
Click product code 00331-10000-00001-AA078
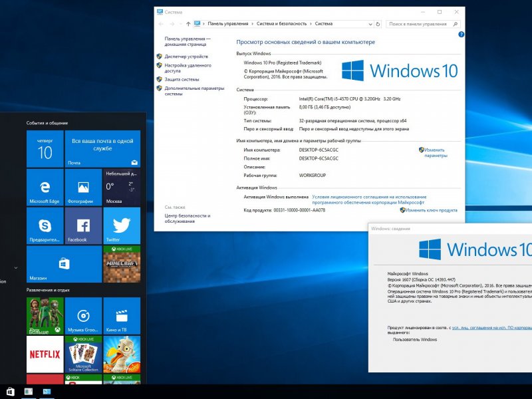[x=299, y=210]
